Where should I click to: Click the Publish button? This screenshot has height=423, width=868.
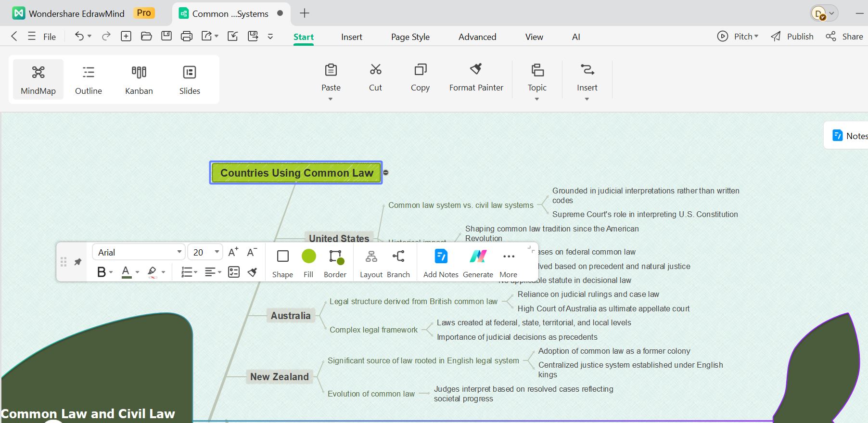[792, 36]
